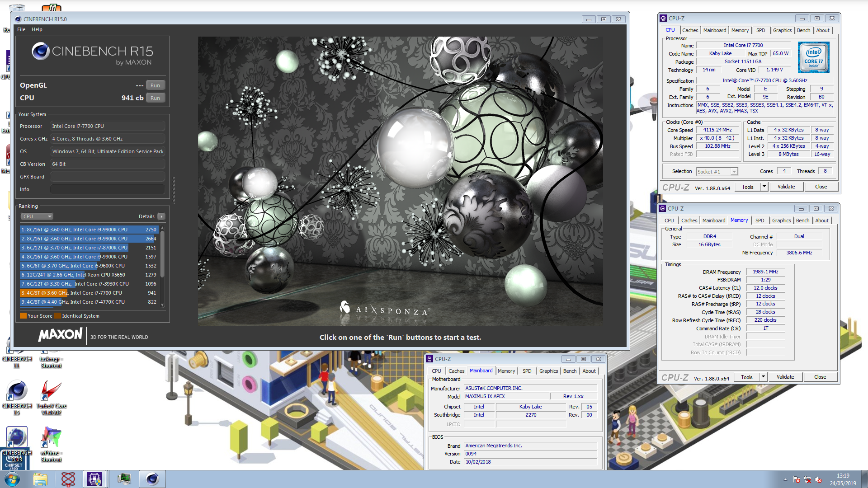Click the MAXIMUS IX APEX model field

coord(506,396)
